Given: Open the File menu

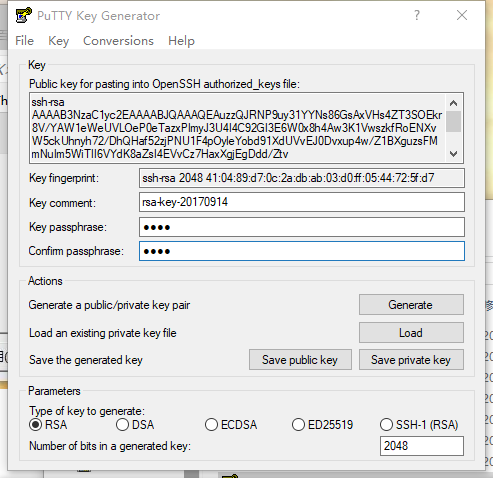Looking at the screenshot, I should pos(24,41).
